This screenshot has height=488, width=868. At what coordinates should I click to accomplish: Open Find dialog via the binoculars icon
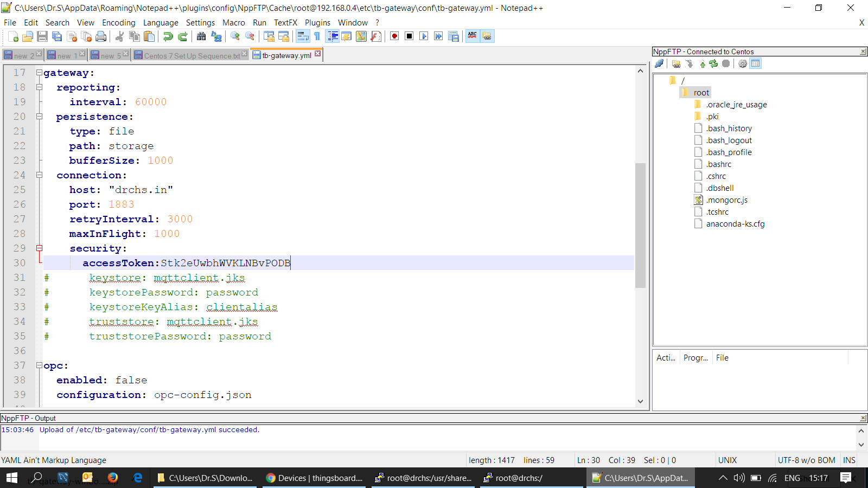tap(201, 36)
